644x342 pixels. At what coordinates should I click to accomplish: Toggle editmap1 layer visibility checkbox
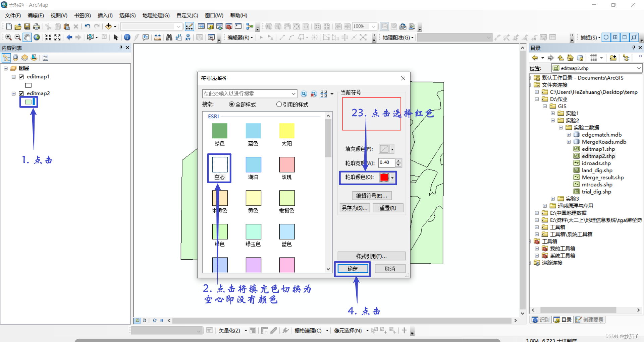click(21, 77)
